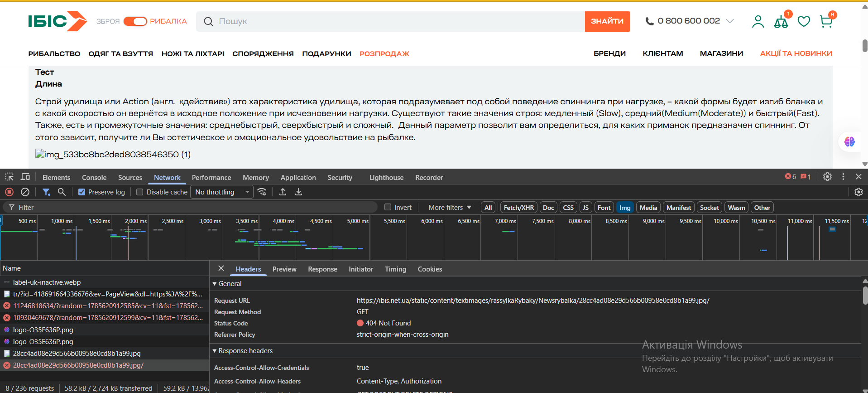Open the compare scales icon

[x=781, y=21]
